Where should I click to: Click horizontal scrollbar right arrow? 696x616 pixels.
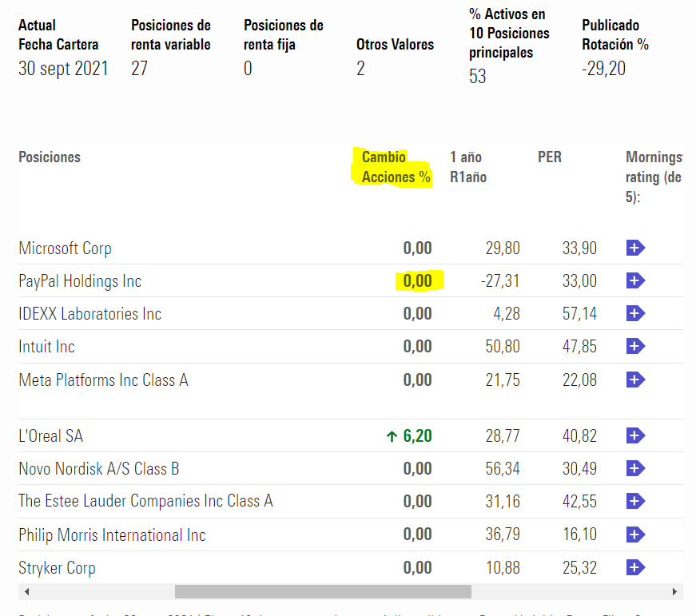[x=677, y=592]
